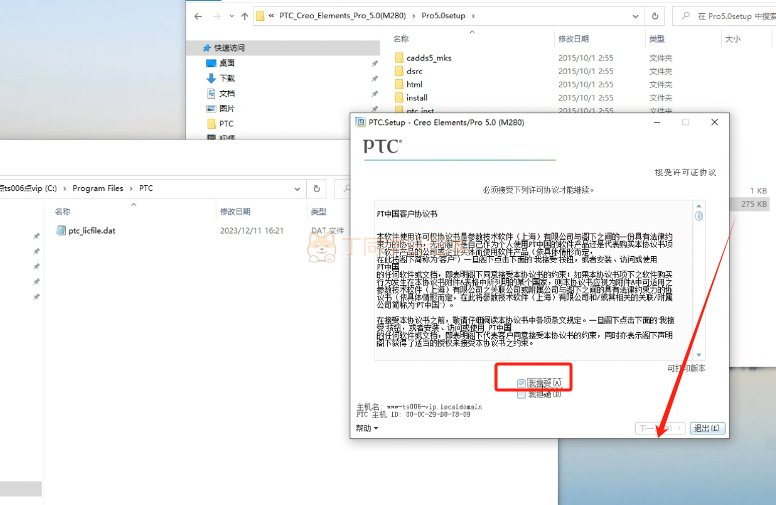This screenshot has width=776, height=505.
Task: Sort by 类型 column in Pro5.0setup window
Action: point(657,39)
